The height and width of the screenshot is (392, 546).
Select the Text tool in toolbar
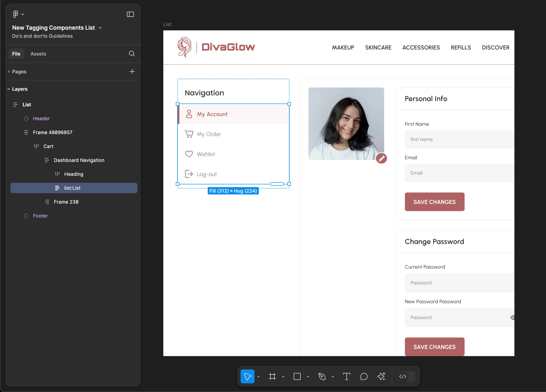pos(346,376)
